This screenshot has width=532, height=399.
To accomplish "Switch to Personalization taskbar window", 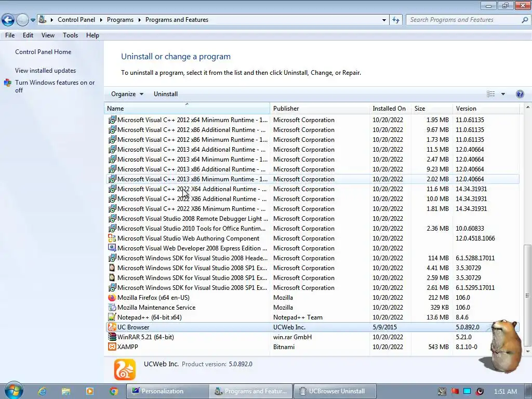I will (168, 391).
